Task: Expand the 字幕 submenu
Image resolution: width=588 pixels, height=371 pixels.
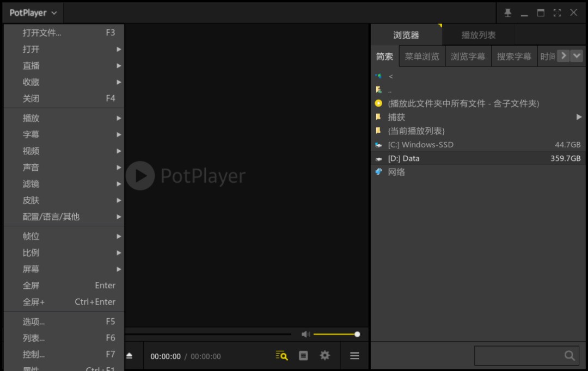Action: 64,134
